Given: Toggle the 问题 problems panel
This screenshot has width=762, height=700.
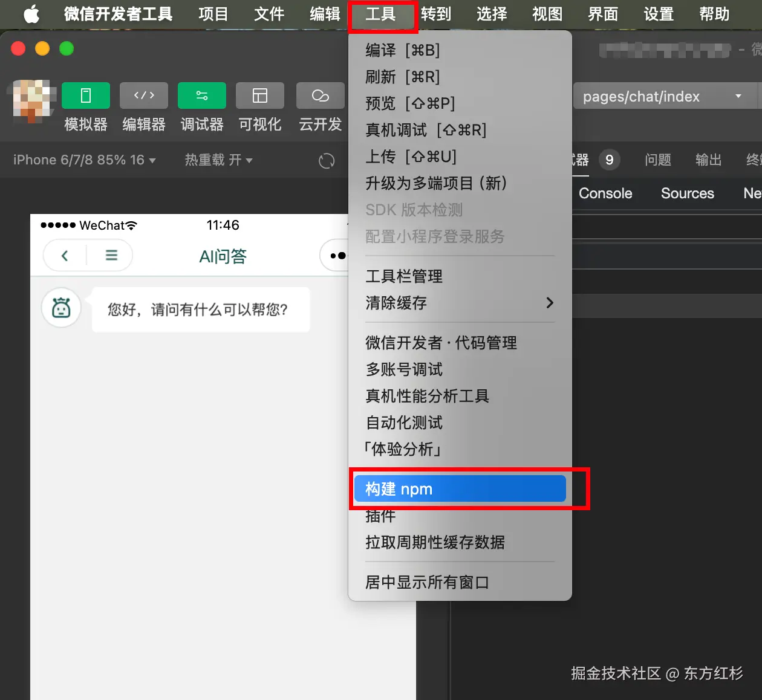Looking at the screenshot, I should point(657,160).
